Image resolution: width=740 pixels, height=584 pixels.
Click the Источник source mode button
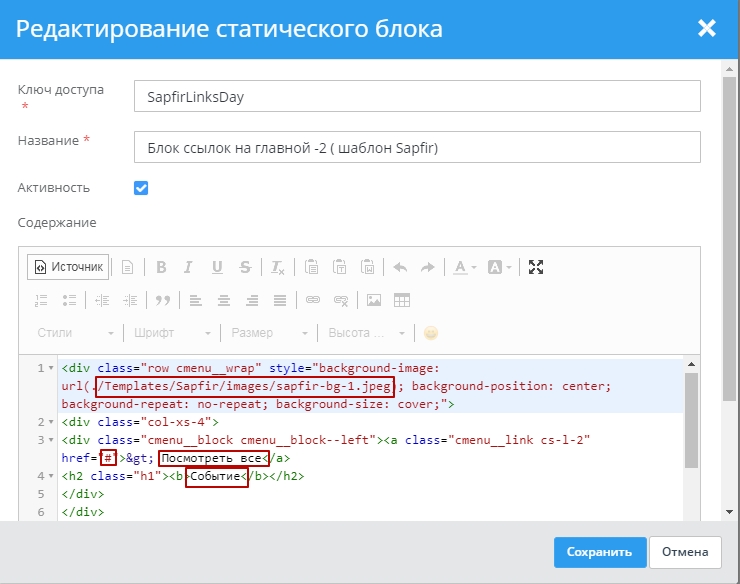[68, 267]
